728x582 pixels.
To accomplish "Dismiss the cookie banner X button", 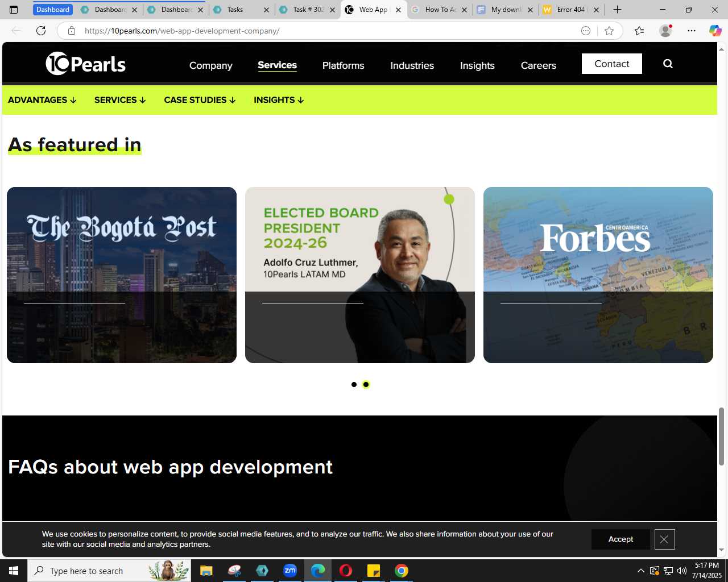I will click(664, 539).
